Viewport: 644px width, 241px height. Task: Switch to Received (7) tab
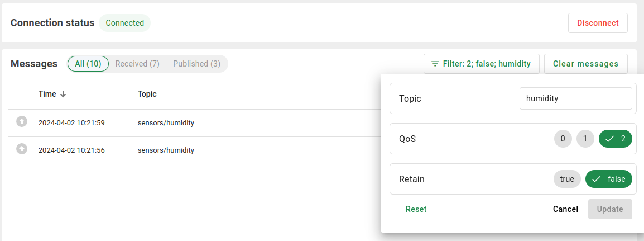pyautogui.click(x=137, y=64)
